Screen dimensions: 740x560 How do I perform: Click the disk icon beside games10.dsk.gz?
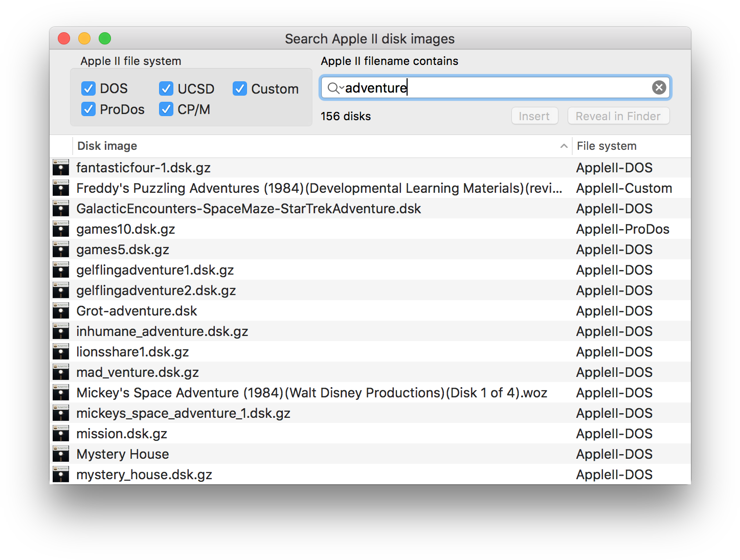[61, 229]
